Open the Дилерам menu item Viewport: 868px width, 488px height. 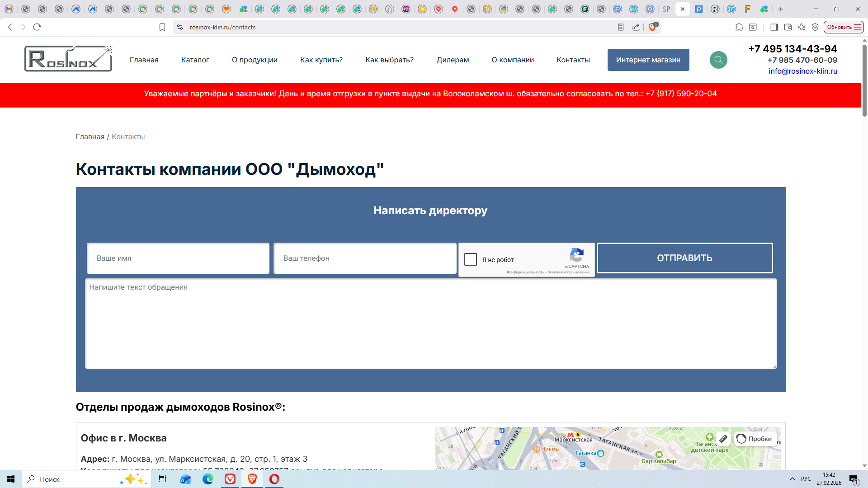pyautogui.click(x=453, y=60)
